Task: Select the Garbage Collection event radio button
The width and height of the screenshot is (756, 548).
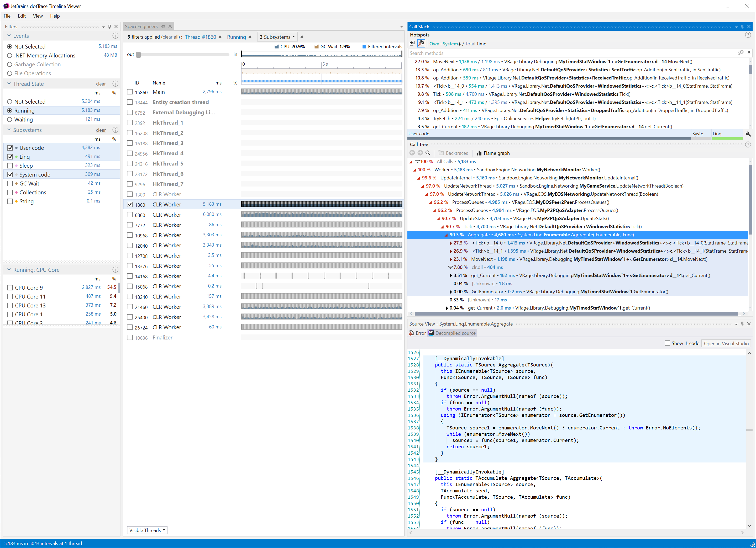Action: 10,65
